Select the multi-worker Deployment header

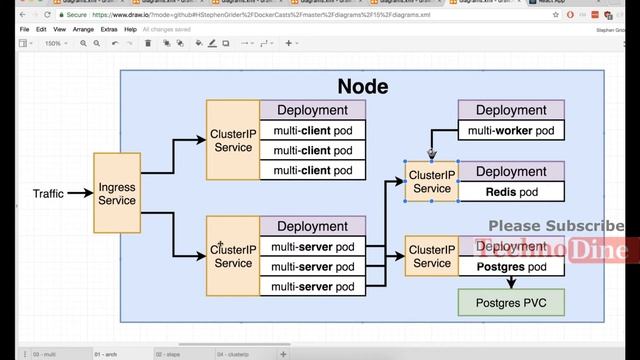[x=511, y=110]
